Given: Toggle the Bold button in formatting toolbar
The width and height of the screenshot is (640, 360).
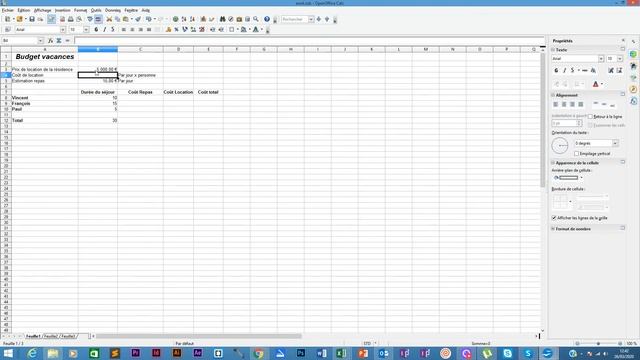Looking at the screenshot, I should click(96, 29).
